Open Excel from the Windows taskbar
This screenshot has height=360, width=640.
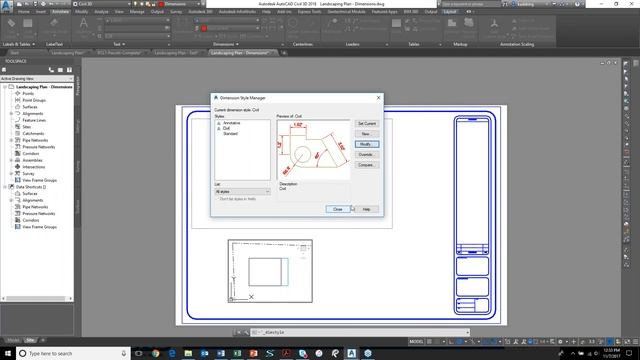[x=237, y=353]
